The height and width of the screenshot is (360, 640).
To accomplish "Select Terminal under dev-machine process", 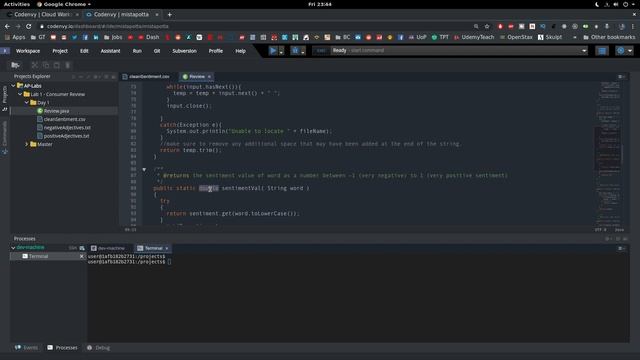I will pyautogui.click(x=38, y=256).
